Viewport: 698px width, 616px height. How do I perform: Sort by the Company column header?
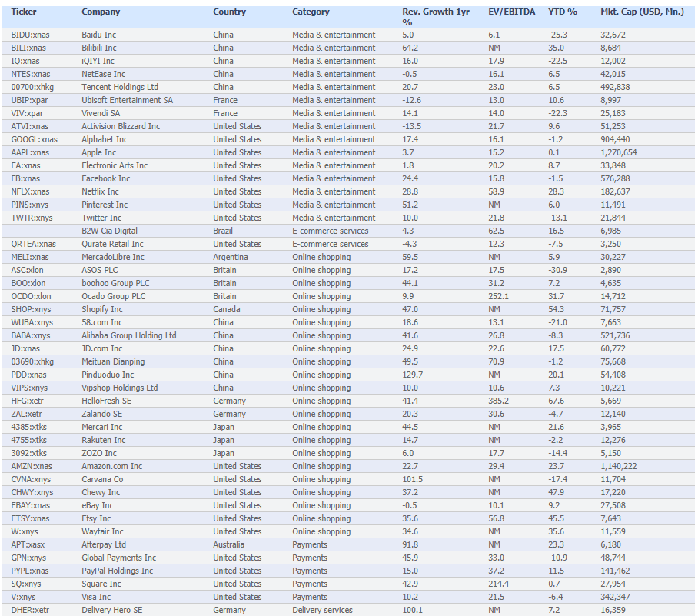[101, 12]
